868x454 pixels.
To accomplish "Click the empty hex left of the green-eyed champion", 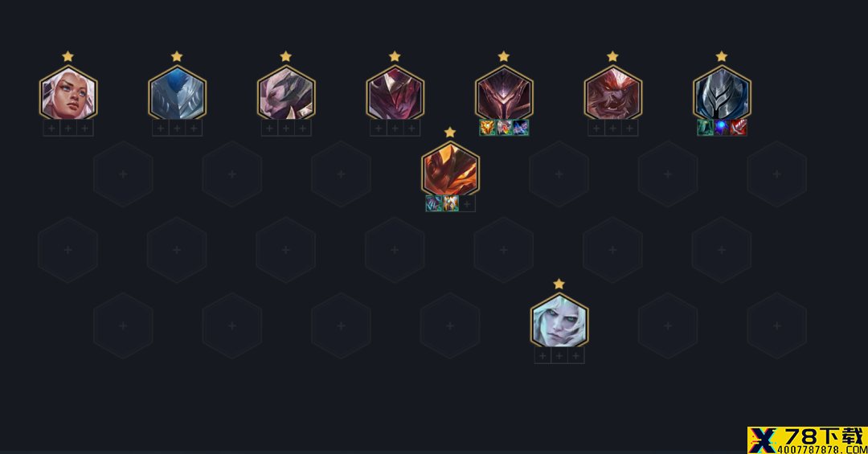I will pos(450,326).
